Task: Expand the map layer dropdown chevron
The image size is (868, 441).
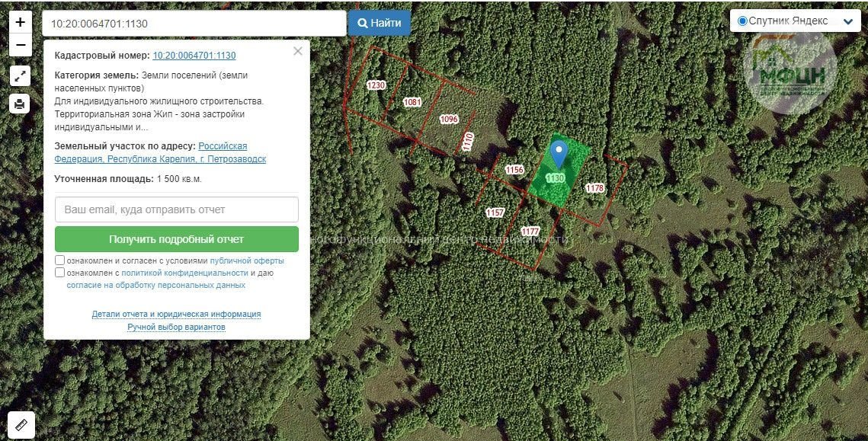Action: click(848, 21)
